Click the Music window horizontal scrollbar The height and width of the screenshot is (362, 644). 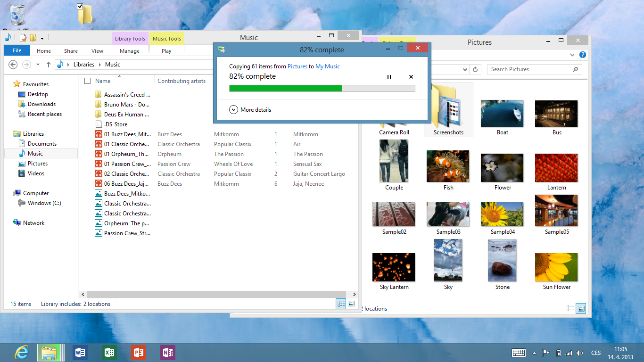pos(217,294)
